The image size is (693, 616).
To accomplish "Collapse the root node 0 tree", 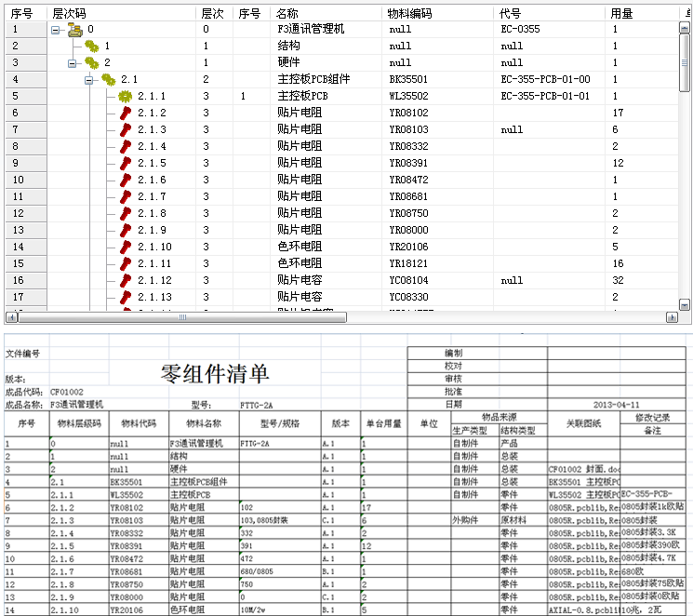I will coord(56,29).
